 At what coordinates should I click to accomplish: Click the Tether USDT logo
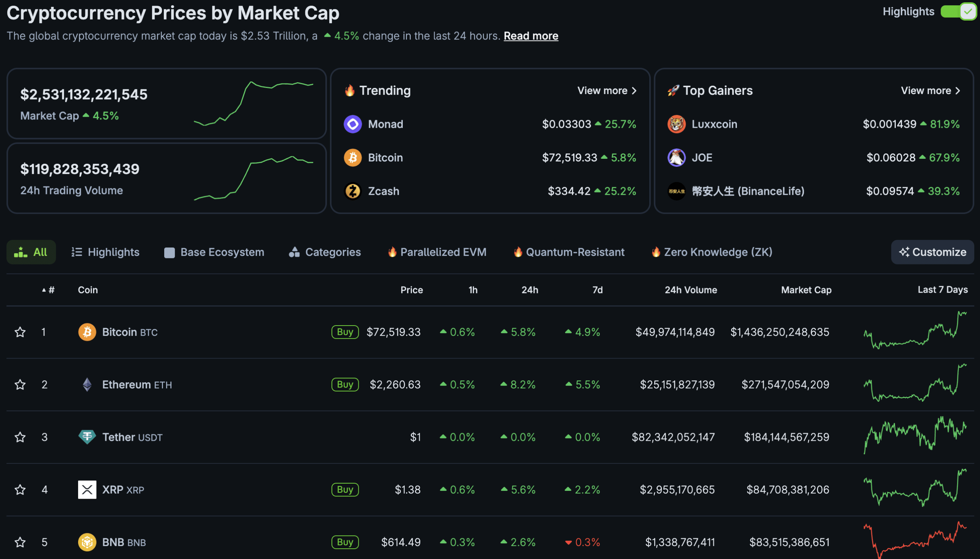87,437
